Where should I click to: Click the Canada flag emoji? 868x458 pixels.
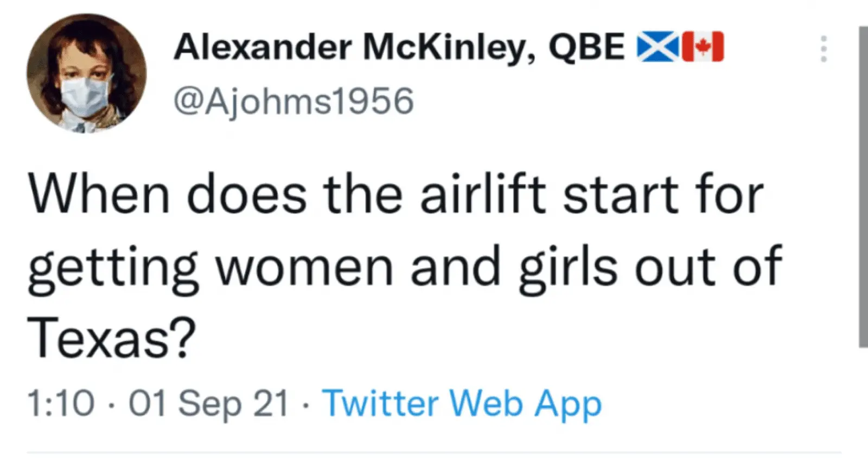pyautogui.click(x=703, y=47)
